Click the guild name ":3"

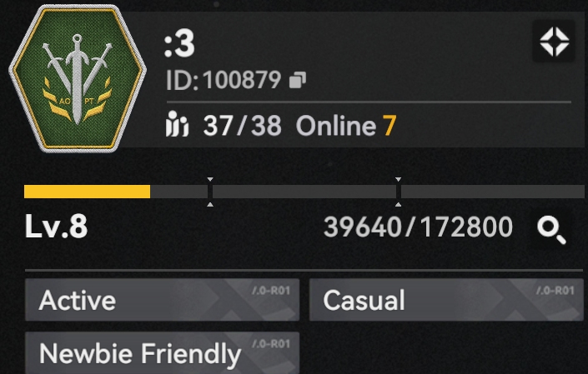(179, 44)
